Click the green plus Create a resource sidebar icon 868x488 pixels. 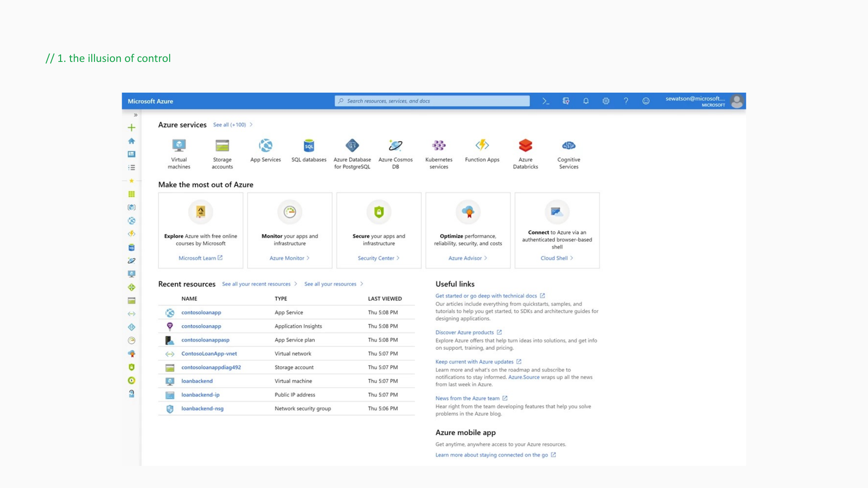pos(132,127)
